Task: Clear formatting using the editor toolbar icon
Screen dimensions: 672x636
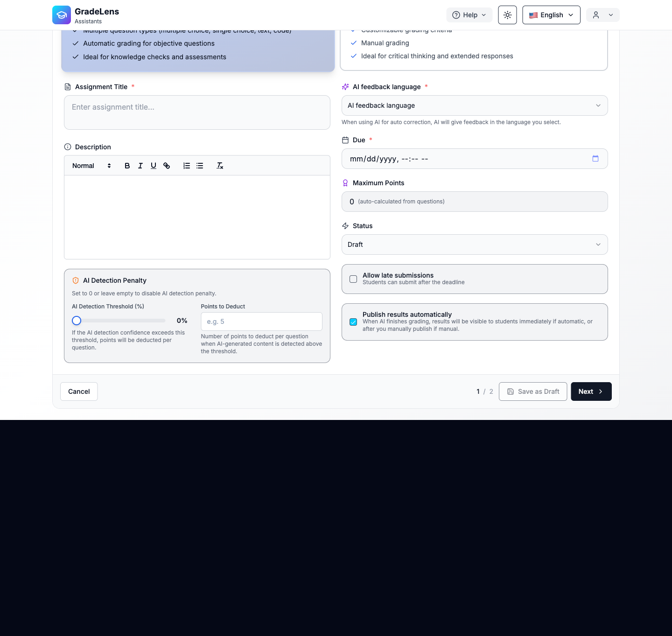Action: click(x=219, y=166)
